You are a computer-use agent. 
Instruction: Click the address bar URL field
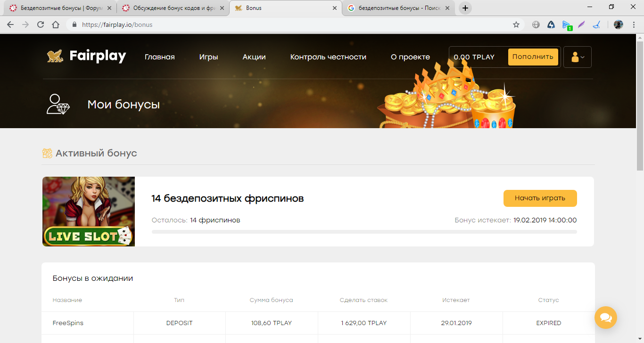tap(283, 24)
